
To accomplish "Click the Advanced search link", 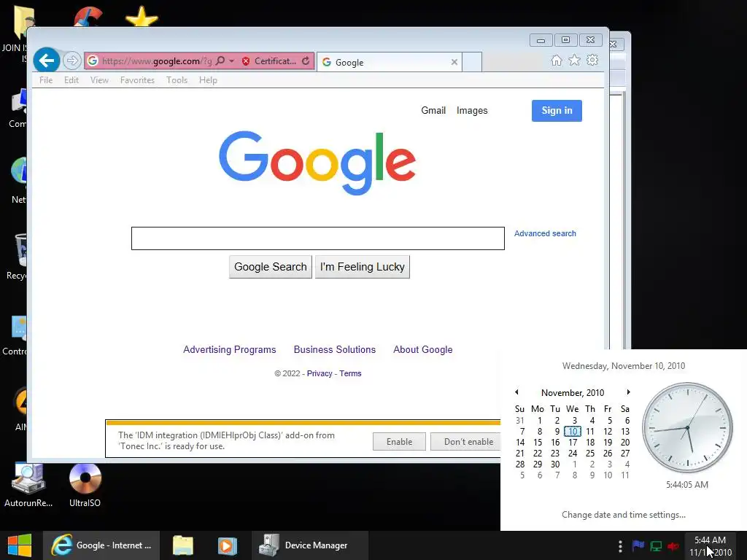I will [x=545, y=233].
